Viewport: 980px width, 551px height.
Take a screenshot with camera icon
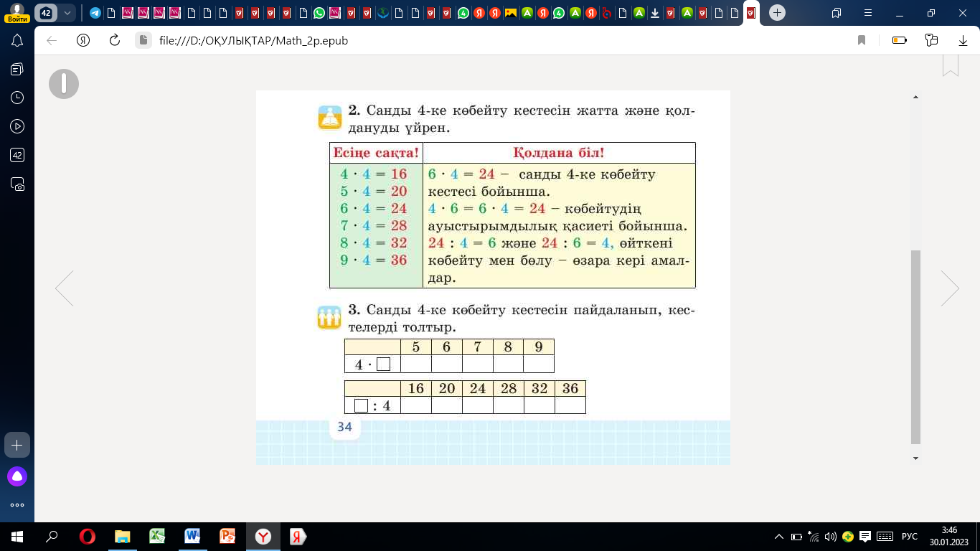tap(17, 184)
